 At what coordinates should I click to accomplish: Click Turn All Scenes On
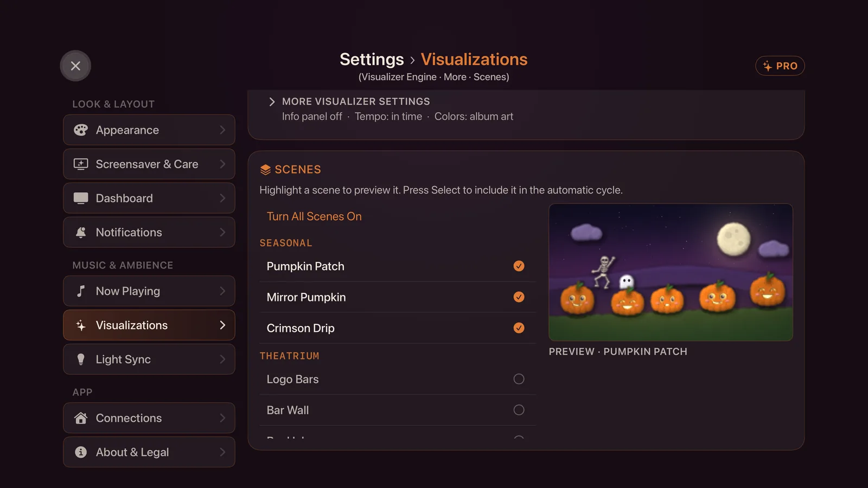click(314, 216)
